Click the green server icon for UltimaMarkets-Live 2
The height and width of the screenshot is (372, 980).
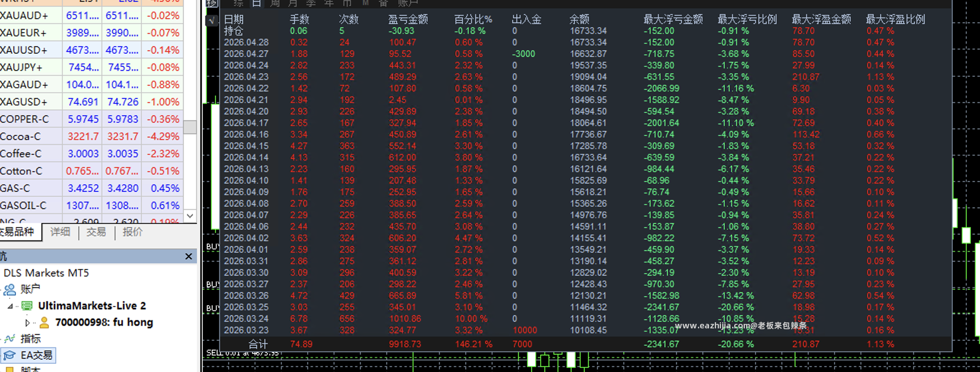click(27, 306)
